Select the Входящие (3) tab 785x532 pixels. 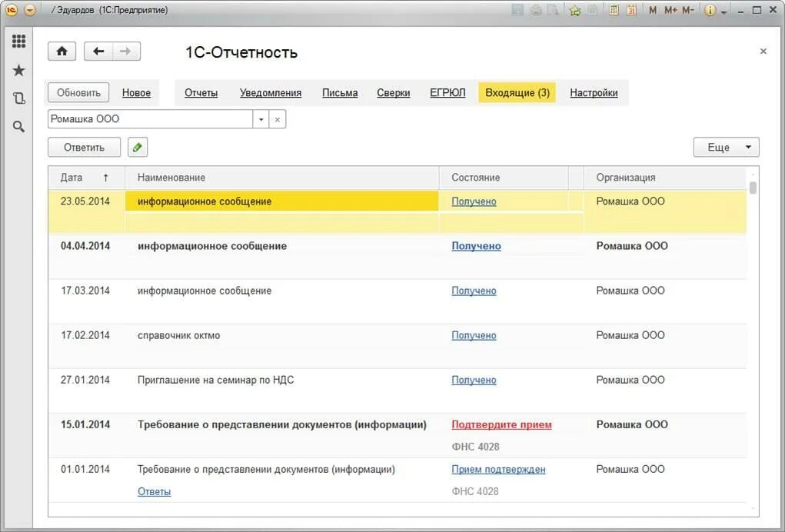pos(517,92)
